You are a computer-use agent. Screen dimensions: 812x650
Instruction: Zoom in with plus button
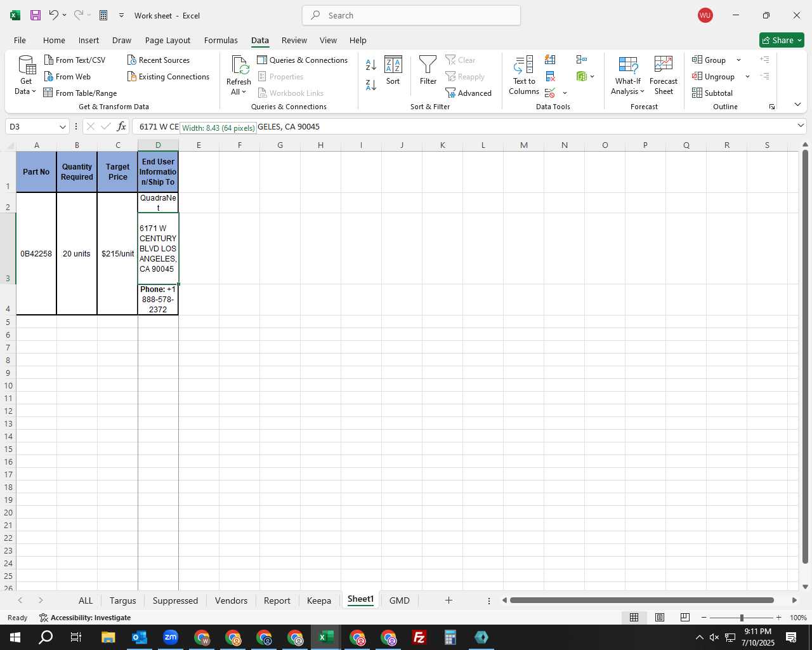(778, 618)
